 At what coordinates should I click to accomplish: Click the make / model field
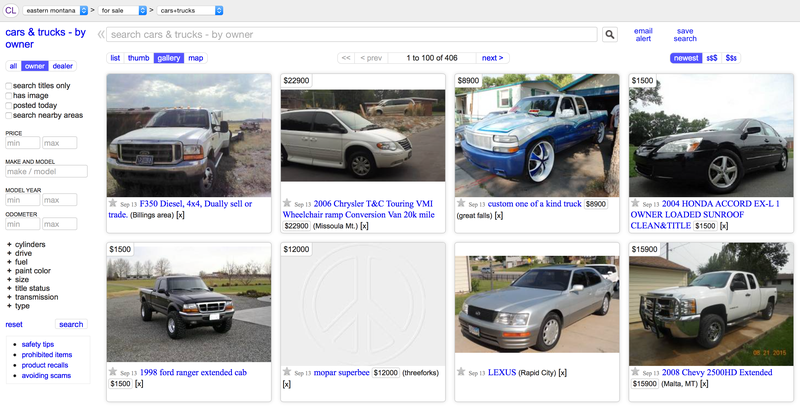(46, 171)
